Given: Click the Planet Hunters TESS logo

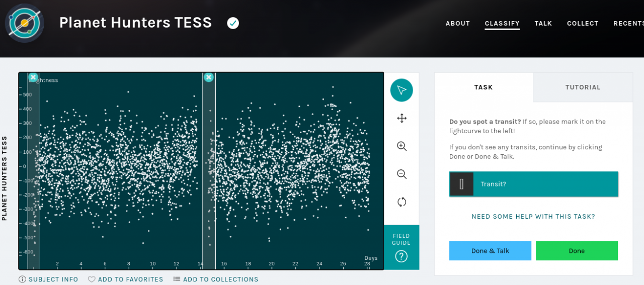Looking at the screenshot, I should click(25, 23).
